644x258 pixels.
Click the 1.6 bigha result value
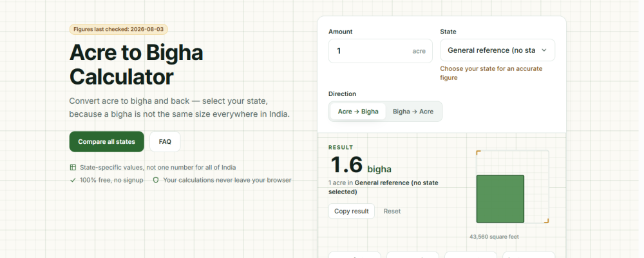(x=361, y=165)
